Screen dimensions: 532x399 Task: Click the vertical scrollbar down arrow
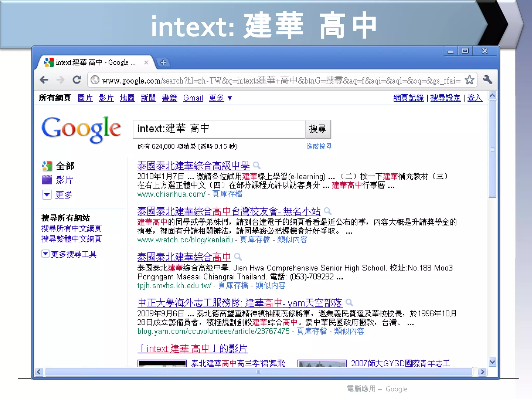(x=493, y=362)
